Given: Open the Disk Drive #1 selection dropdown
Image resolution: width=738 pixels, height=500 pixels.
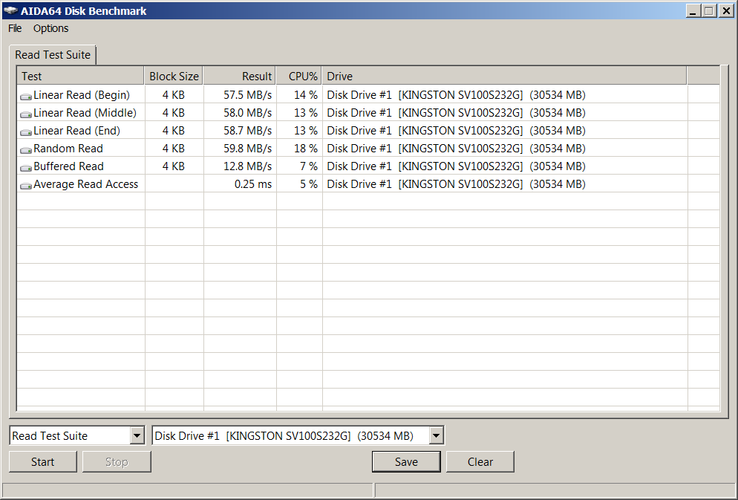Looking at the screenshot, I should tap(436, 435).
